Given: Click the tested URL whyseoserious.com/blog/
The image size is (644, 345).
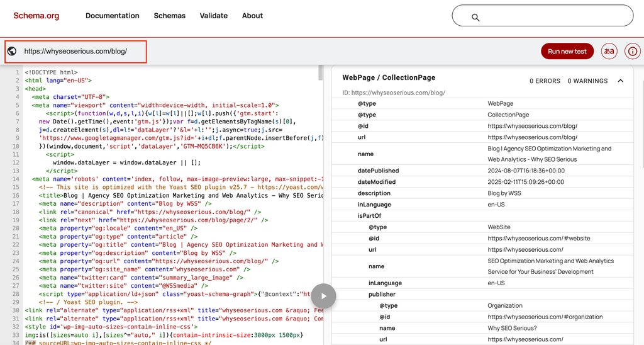Looking at the screenshot, I should coord(75,52).
